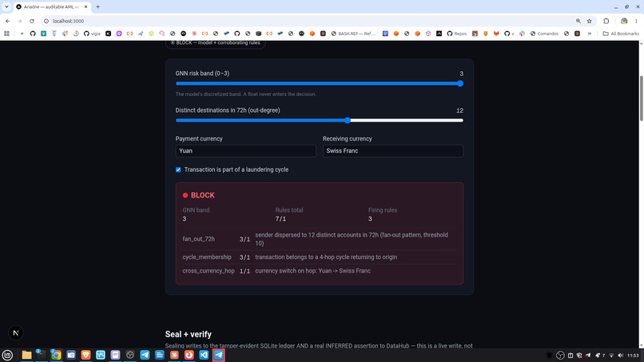Open the All Bookmarks folder

click(621, 34)
